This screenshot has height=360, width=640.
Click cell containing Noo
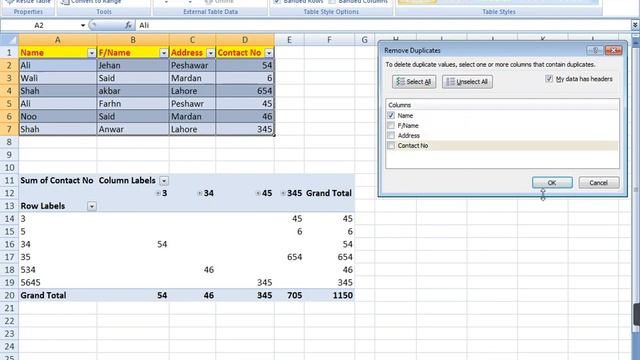(58, 116)
